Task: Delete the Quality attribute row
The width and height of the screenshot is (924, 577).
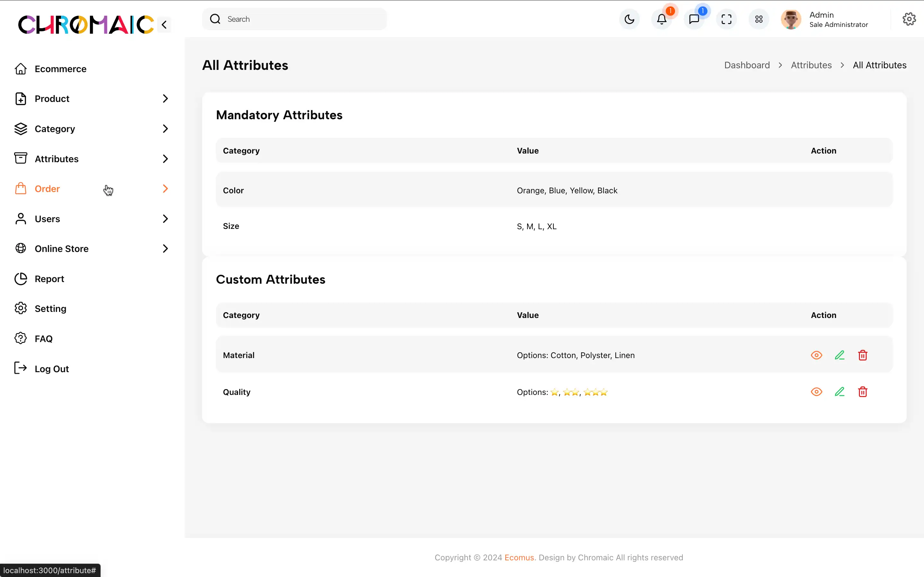Action: (x=862, y=392)
